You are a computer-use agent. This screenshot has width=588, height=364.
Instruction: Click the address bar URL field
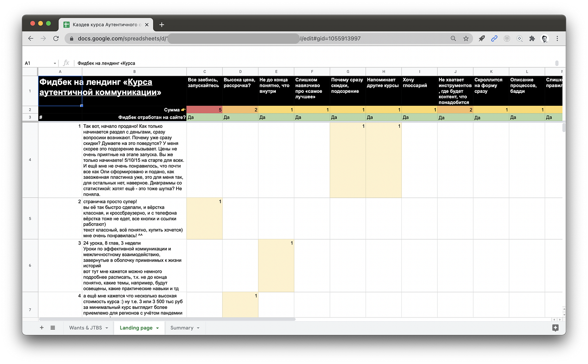pyautogui.click(x=258, y=38)
